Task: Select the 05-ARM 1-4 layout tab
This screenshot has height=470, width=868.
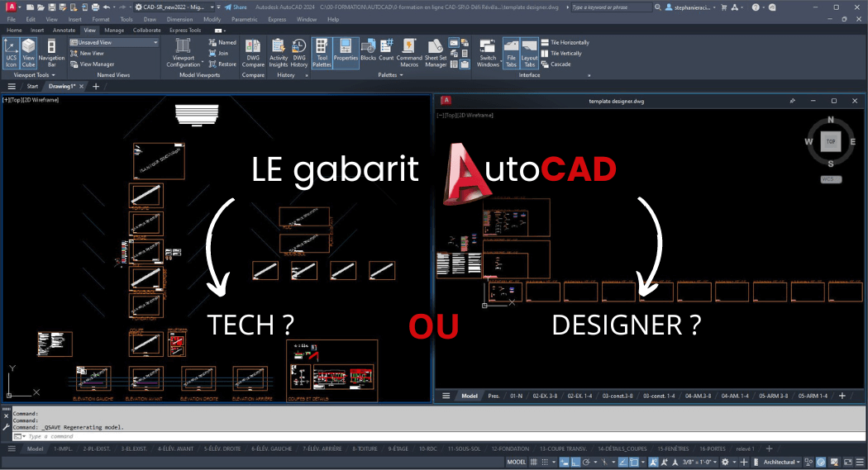Action: coord(813,396)
